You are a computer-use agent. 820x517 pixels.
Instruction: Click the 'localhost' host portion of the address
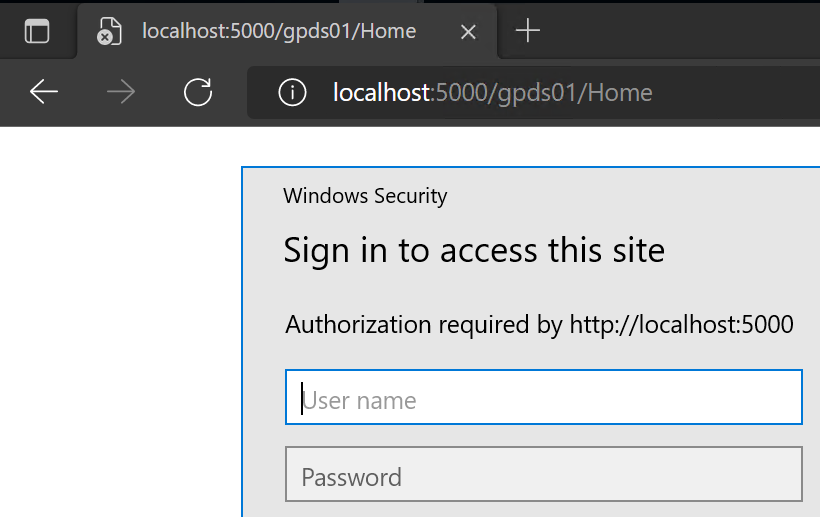pos(382,93)
